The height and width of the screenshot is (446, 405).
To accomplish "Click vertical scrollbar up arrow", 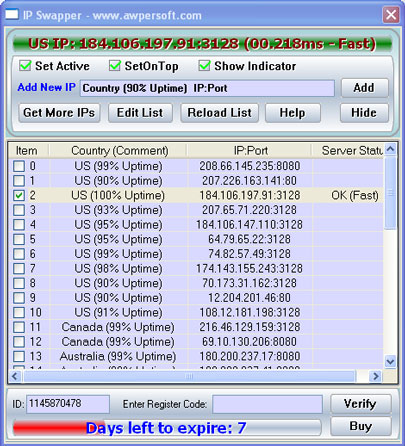I will tap(390, 149).
